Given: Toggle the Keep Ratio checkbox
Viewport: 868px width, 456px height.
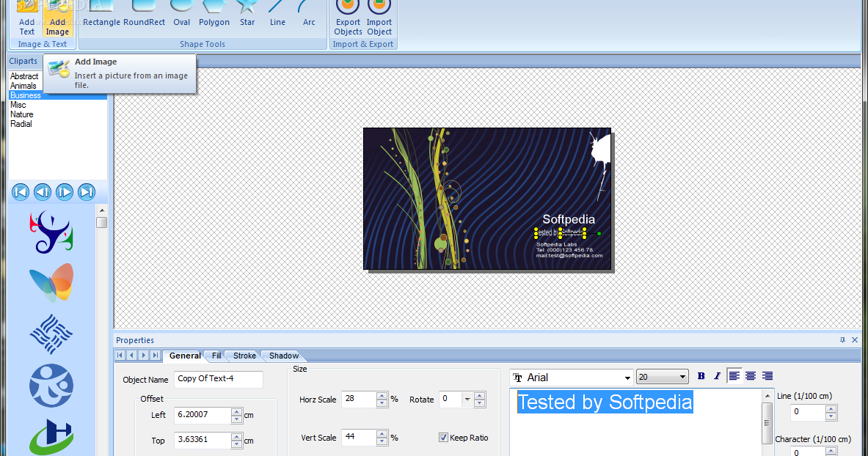Looking at the screenshot, I should (443, 437).
